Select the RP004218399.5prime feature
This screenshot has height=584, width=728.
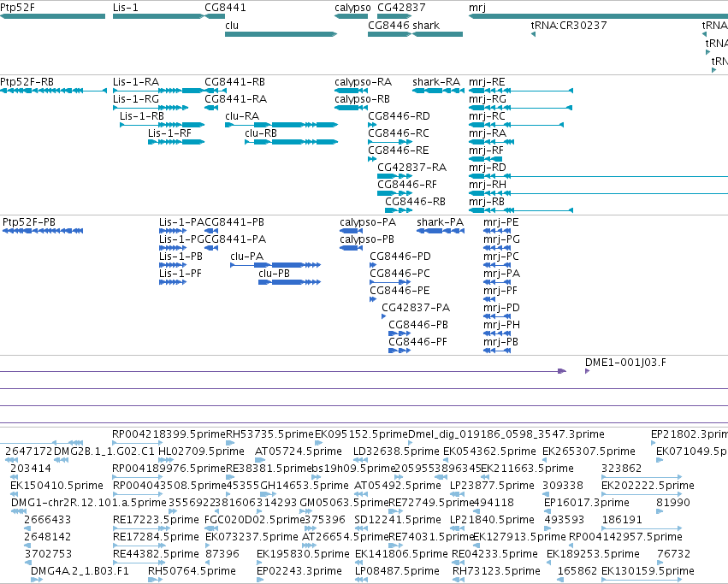pyautogui.click(x=138, y=442)
